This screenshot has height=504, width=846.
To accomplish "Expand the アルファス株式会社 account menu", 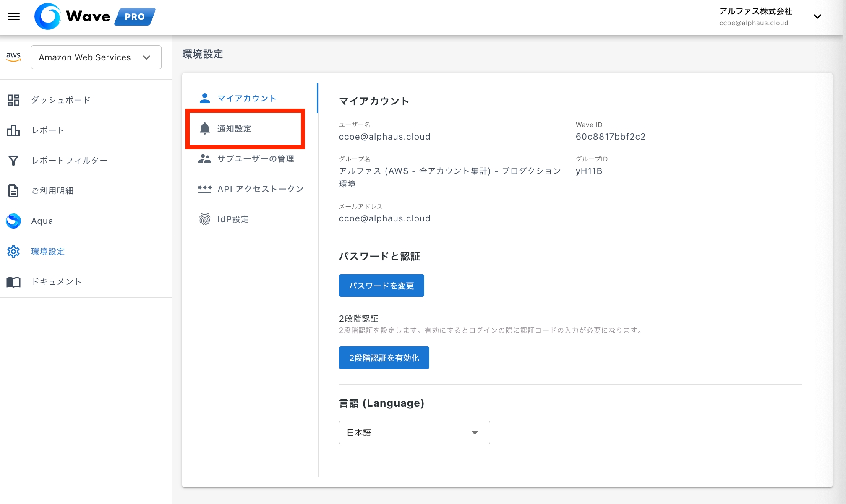I will click(x=817, y=17).
